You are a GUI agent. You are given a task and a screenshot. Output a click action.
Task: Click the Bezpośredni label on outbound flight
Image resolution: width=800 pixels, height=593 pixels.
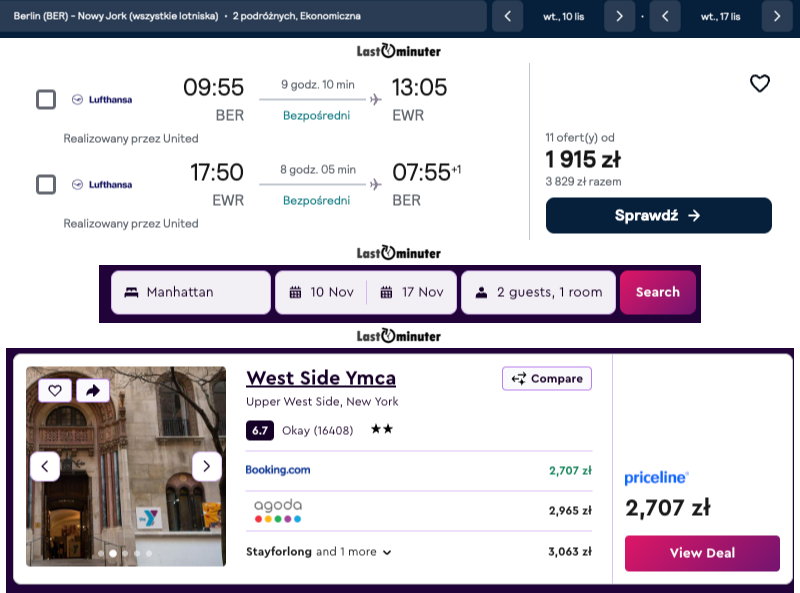coord(316,116)
